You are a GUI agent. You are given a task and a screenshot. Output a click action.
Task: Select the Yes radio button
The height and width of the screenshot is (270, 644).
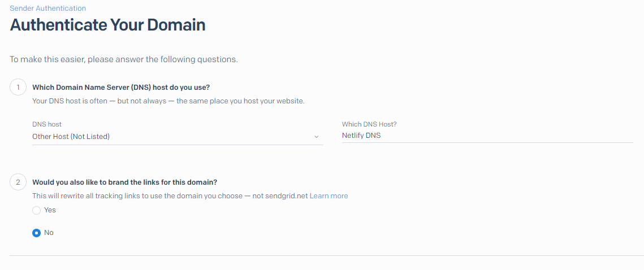pyautogui.click(x=37, y=210)
